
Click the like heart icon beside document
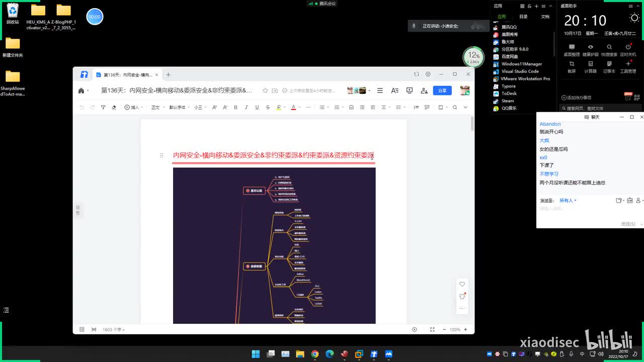click(x=462, y=284)
